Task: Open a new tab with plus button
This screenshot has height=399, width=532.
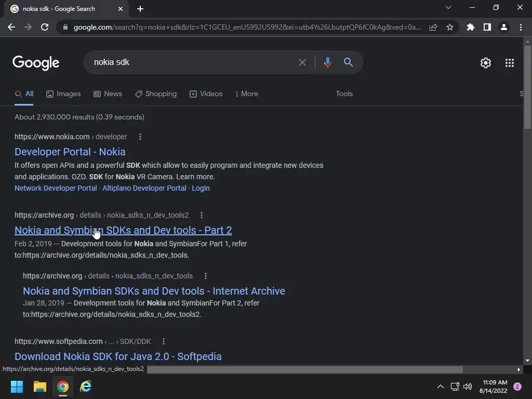Action: (140, 9)
